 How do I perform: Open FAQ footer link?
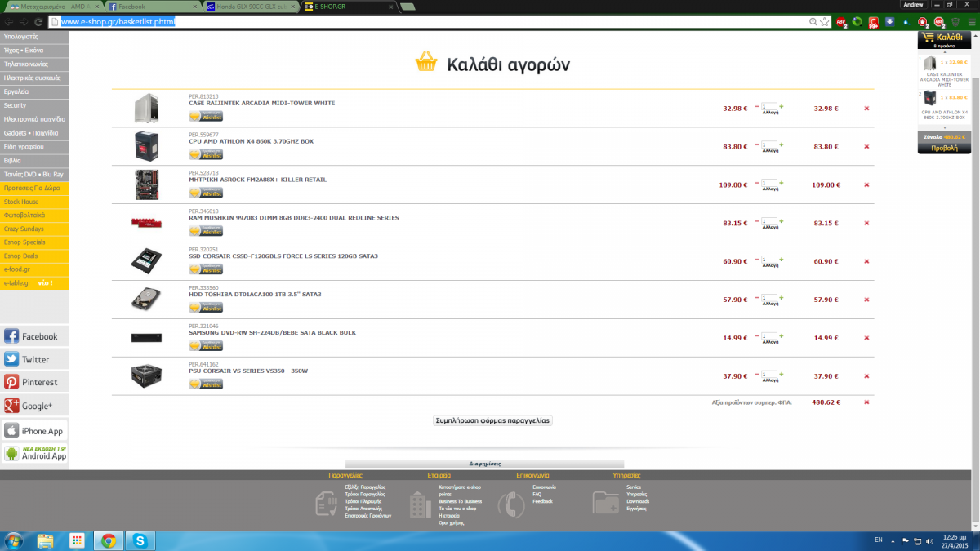[x=537, y=494]
